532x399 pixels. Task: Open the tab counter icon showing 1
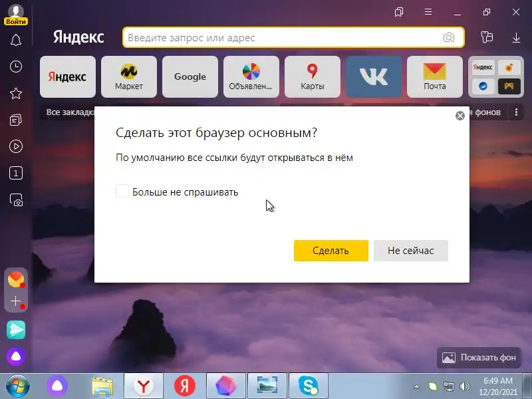(15, 173)
